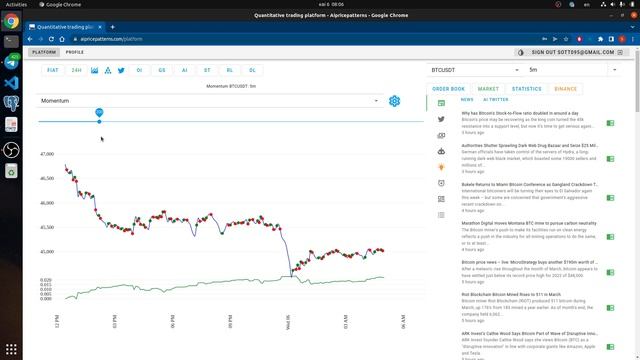Switch to the MARKET tab

pos(488,89)
